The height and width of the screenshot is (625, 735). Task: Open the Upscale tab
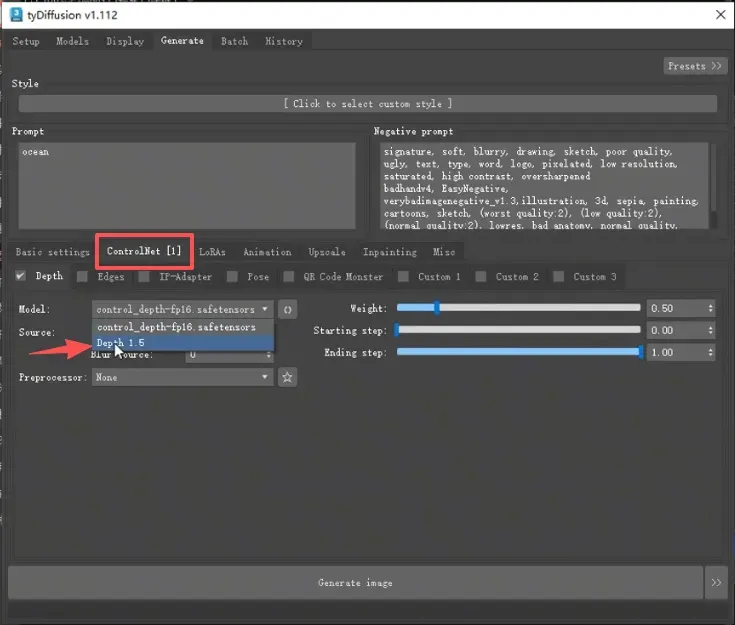[327, 252]
